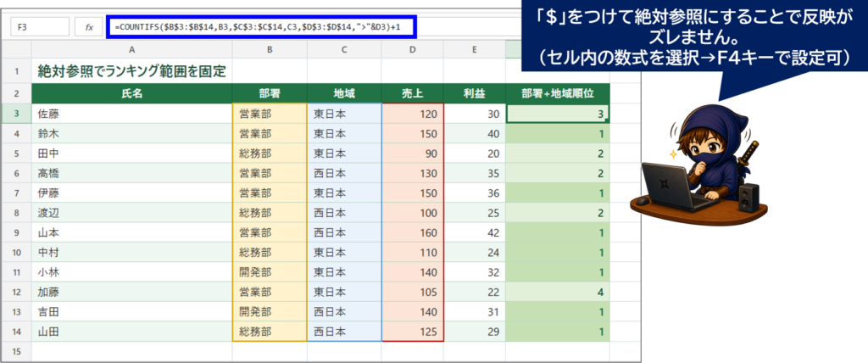This screenshot has height=363, width=868.
Task: Click profit value 24 in 中村's row
Action: tap(475, 253)
